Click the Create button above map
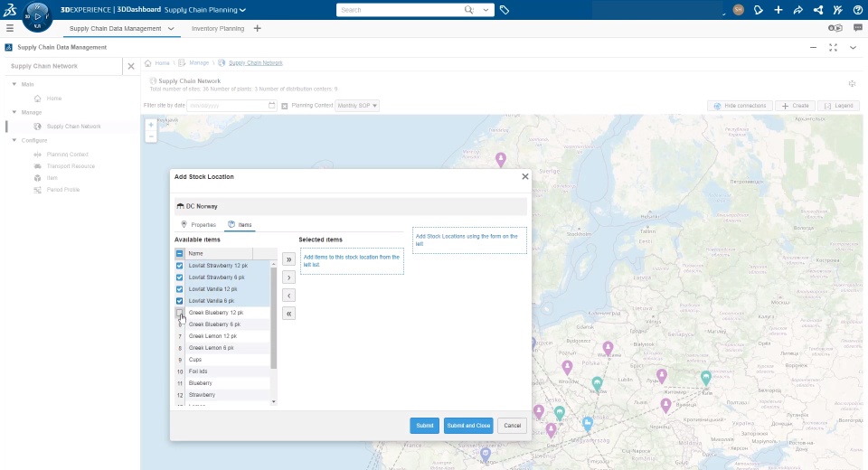 pyautogui.click(x=795, y=106)
